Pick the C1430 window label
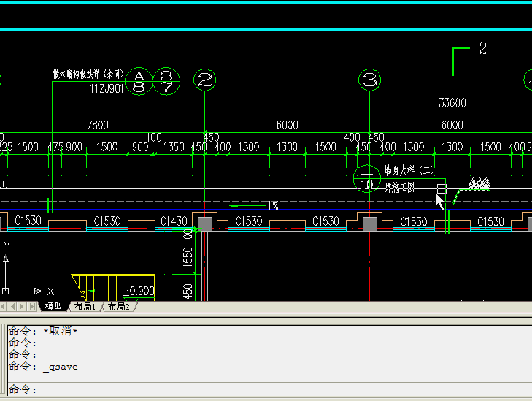Viewport: 532px width, 401px height. coord(173,221)
